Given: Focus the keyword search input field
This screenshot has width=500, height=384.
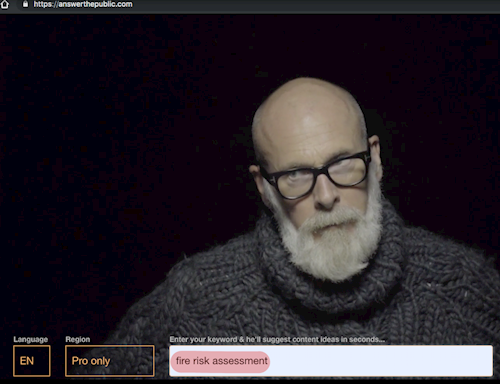Looking at the screenshot, I should click(x=331, y=361).
